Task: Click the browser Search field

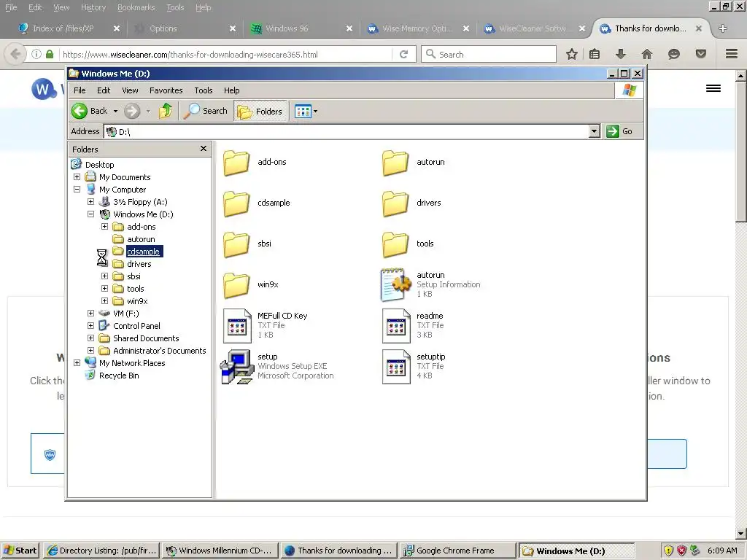Action: [x=489, y=54]
